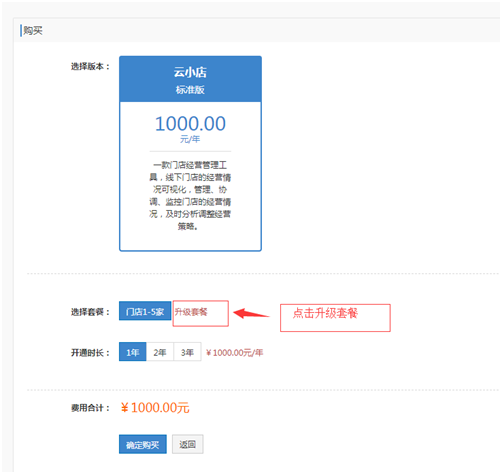Select the 云小店 标准版 version card

(x=190, y=153)
